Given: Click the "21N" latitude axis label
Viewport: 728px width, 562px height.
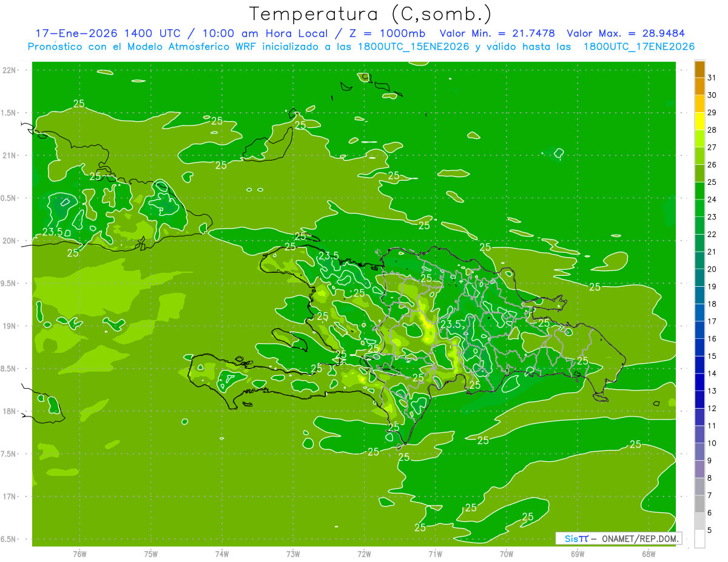Looking at the screenshot, I should pos(10,156).
